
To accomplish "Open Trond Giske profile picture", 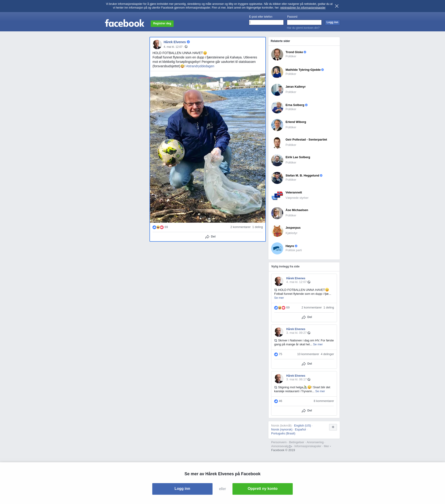I will click(x=277, y=55).
